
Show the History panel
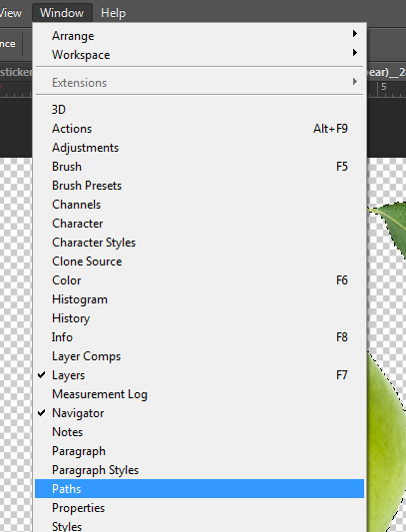[200, 318]
